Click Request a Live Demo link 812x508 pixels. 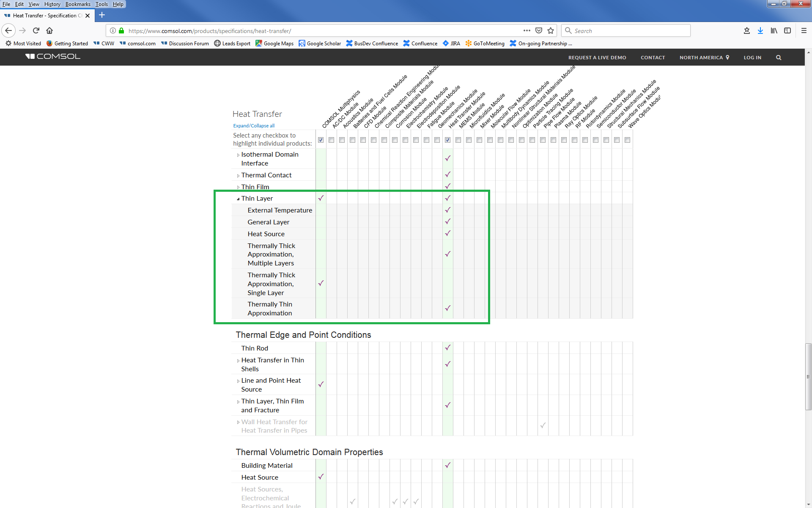[x=597, y=58]
